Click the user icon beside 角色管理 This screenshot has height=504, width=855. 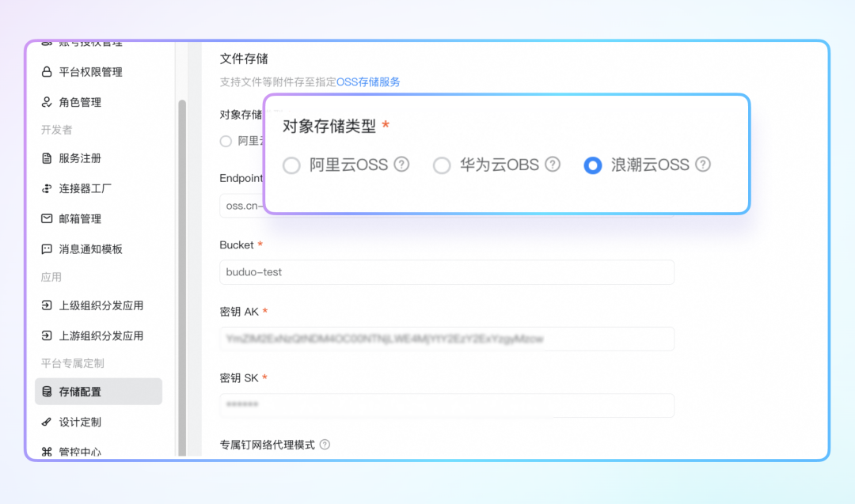tap(47, 102)
